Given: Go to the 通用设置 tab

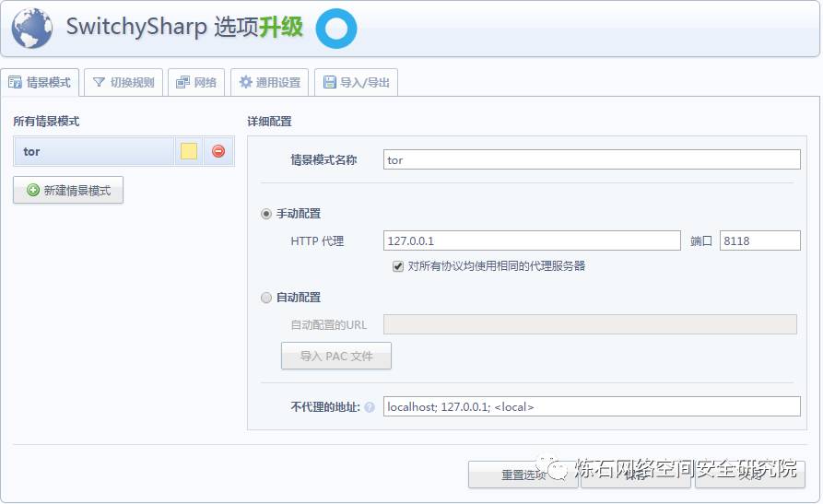Looking at the screenshot, I should coord(270,82).
